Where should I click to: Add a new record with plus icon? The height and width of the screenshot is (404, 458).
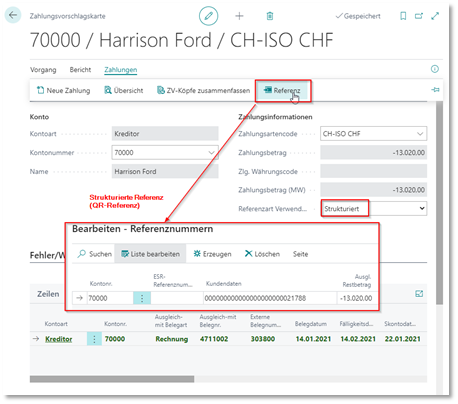click(x=239, y=16)
